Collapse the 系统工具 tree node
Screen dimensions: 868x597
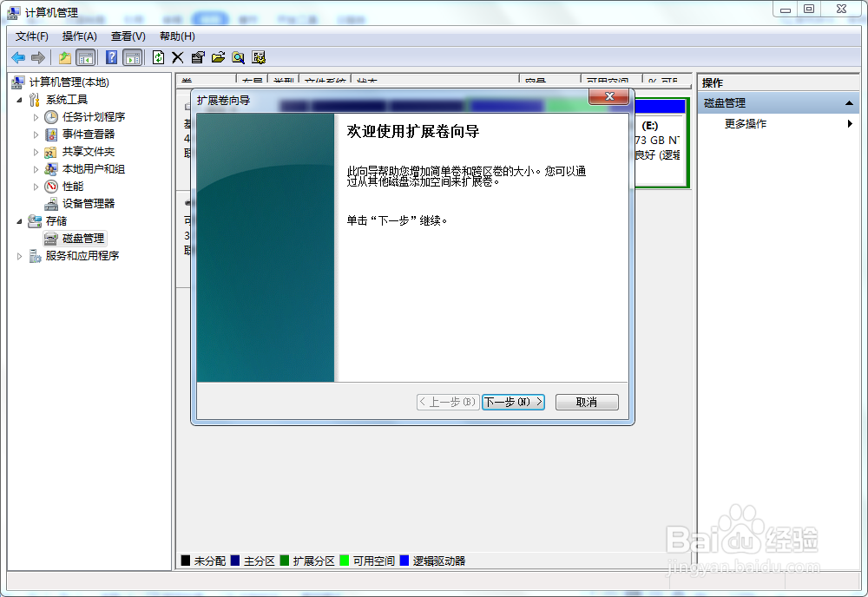point(20,100)
